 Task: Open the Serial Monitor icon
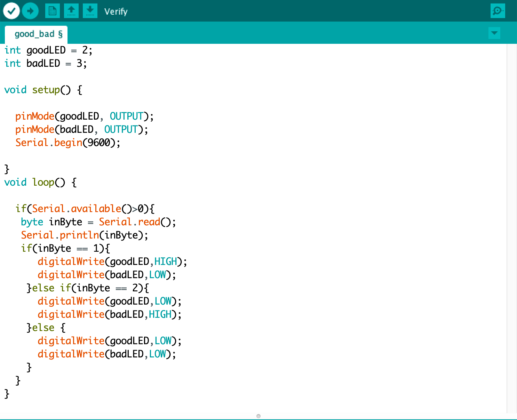pos(498,11)
